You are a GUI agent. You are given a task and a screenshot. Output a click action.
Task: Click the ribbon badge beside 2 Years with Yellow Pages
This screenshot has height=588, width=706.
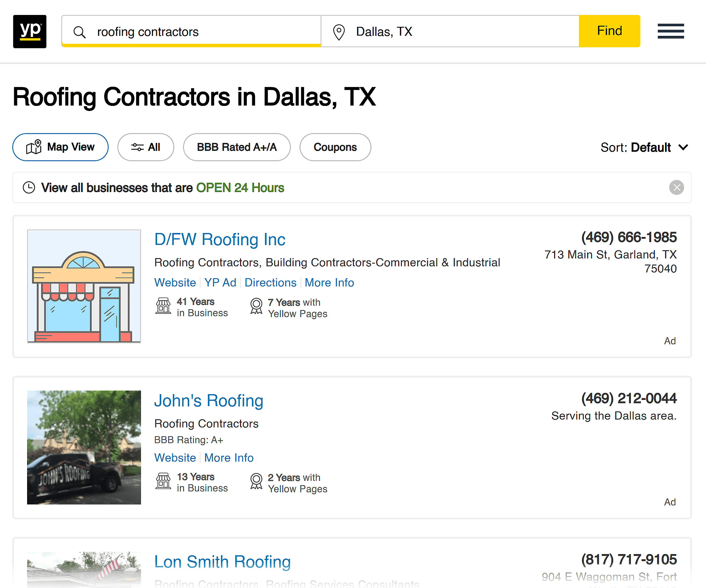pos(256,482)
